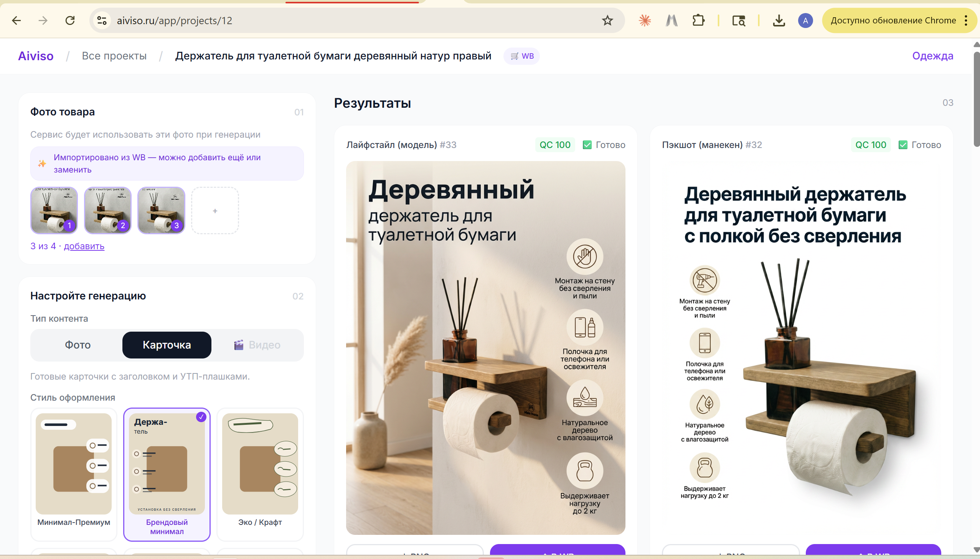Choose the Брендовый минимал style
Viewport: 980px width, 559px height.
[x=167, y=475]
